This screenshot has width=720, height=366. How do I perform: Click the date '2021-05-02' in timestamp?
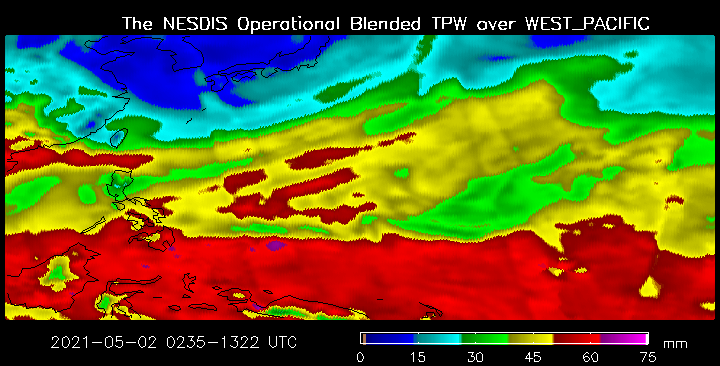coord(104,343)
